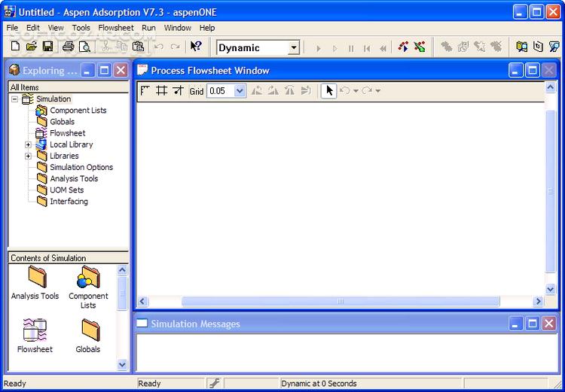565x392 pixels.
Task: Toggle the flowsheet snap-to-grid corner icon
Action: (145, 91)
